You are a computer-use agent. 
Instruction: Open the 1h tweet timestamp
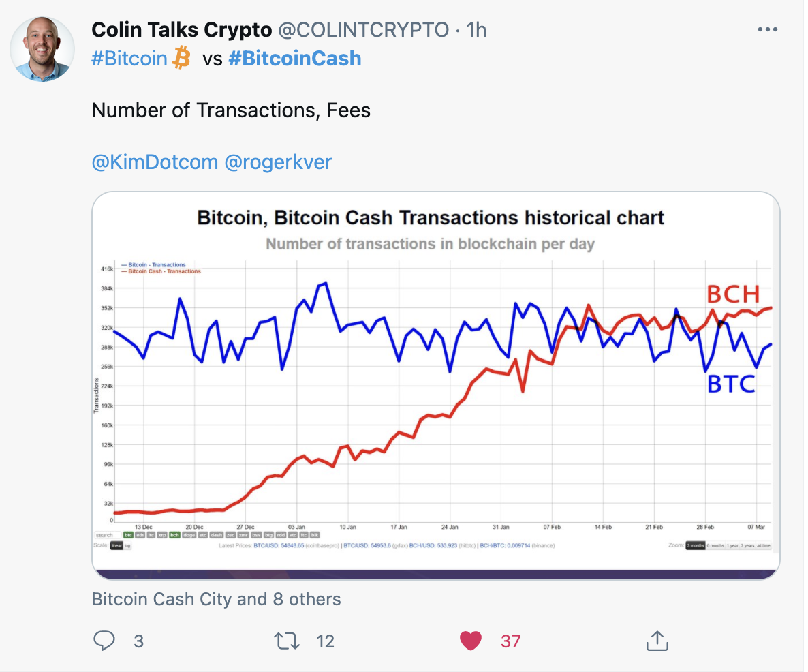pyautogui.click(x=477, y=30)
